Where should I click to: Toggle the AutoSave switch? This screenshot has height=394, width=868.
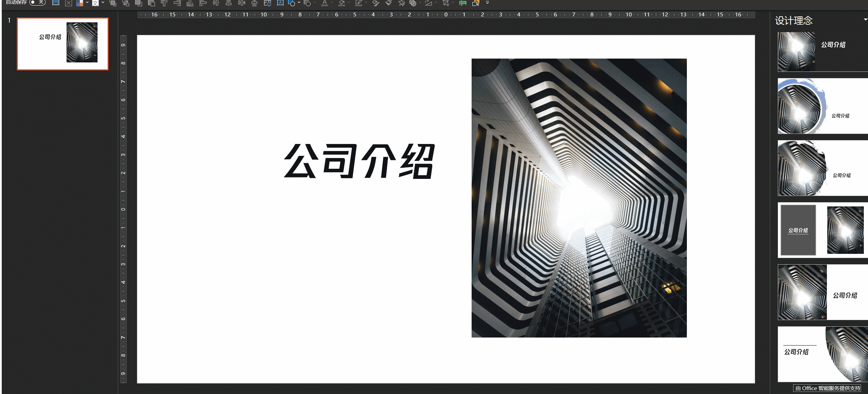click(37, 2)
